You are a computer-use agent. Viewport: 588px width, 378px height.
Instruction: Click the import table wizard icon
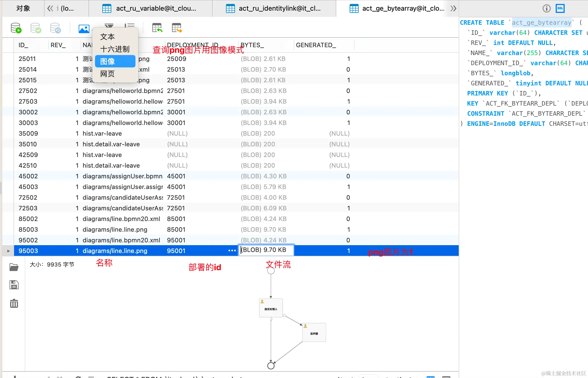point(157,28)
